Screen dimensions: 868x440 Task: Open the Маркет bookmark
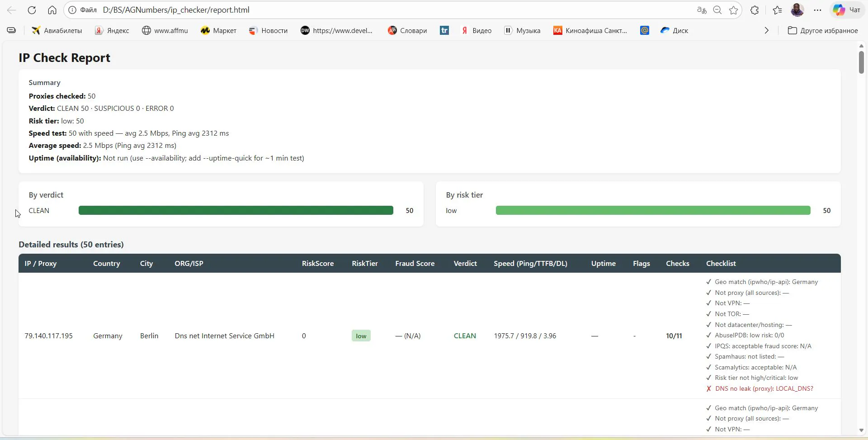click(219, 30)
